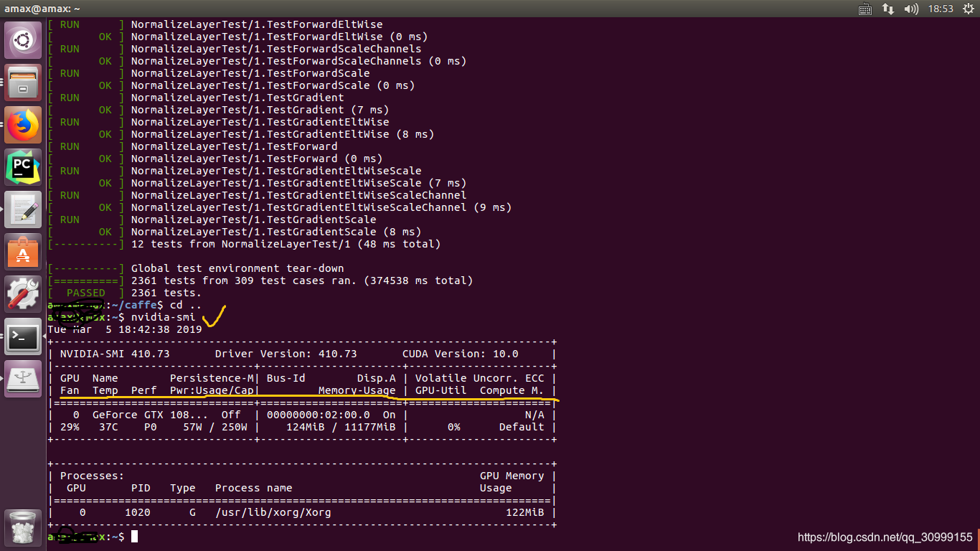The height and width of the screenshot is (551, 980).
Task: Click 'CUDA Version: 10.0' text
Action: coord(461,354)
